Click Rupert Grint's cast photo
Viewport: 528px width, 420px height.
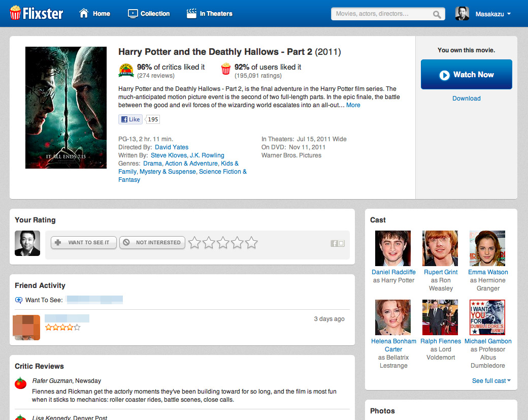[x=440, y=248]
